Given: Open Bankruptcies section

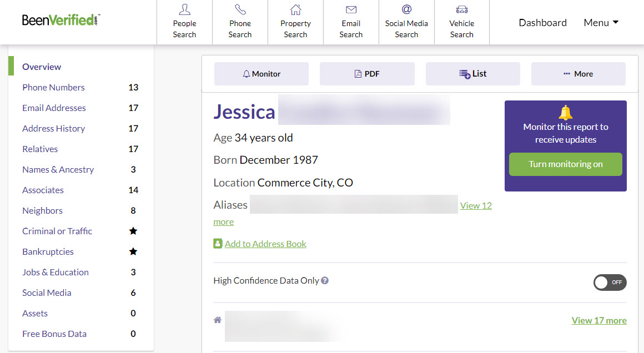Looking at the screenshot, I should tap(48, 251).
